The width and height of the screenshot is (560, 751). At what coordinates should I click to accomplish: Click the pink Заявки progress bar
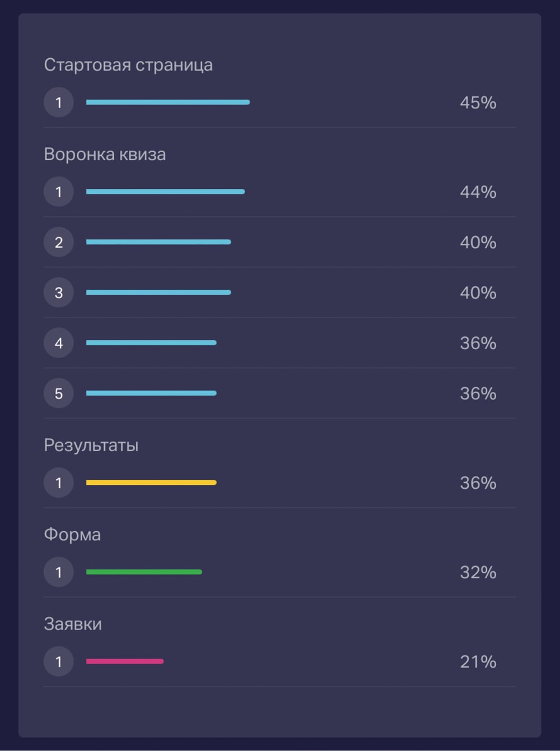pyautogui.click(x=125, y=661)
